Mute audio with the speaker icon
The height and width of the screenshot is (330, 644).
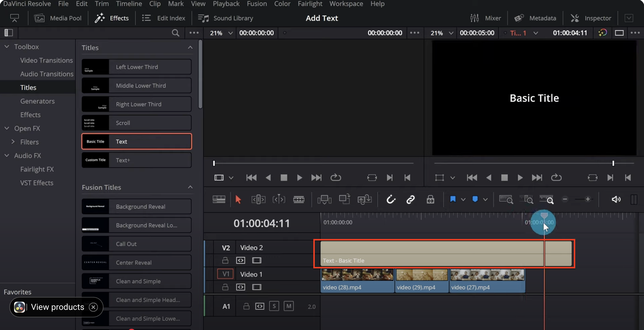click(616, 199)
